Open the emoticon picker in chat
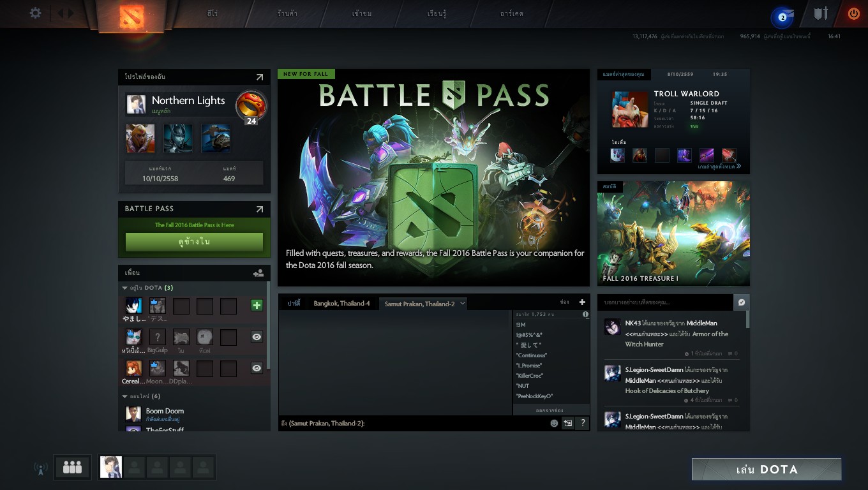The height and width of the screenshot is (490, 868). (x=554, y=423)
